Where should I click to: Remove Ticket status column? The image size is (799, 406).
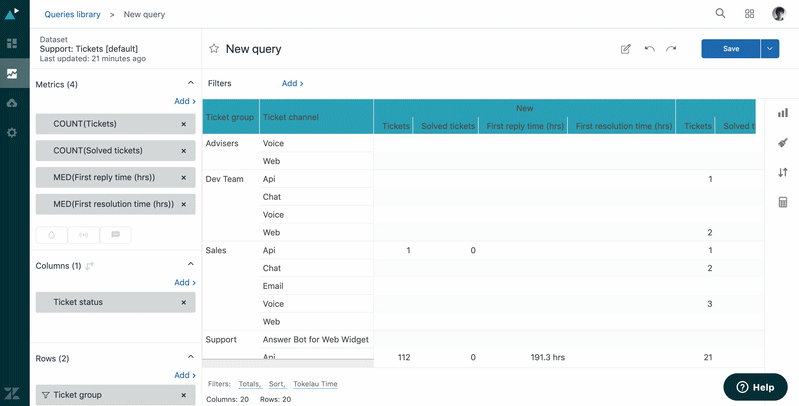pos(183,302)
